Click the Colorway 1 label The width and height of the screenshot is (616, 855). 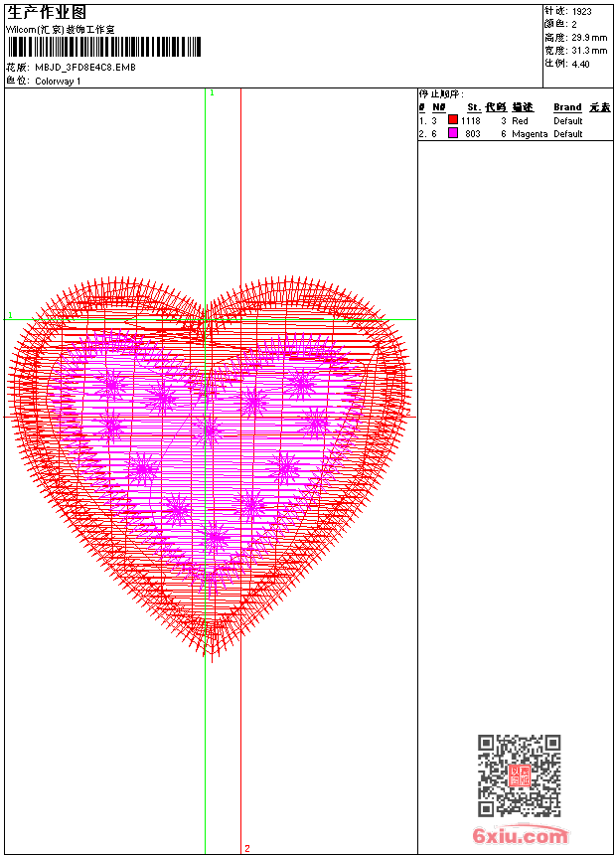[x=58, y=82]
